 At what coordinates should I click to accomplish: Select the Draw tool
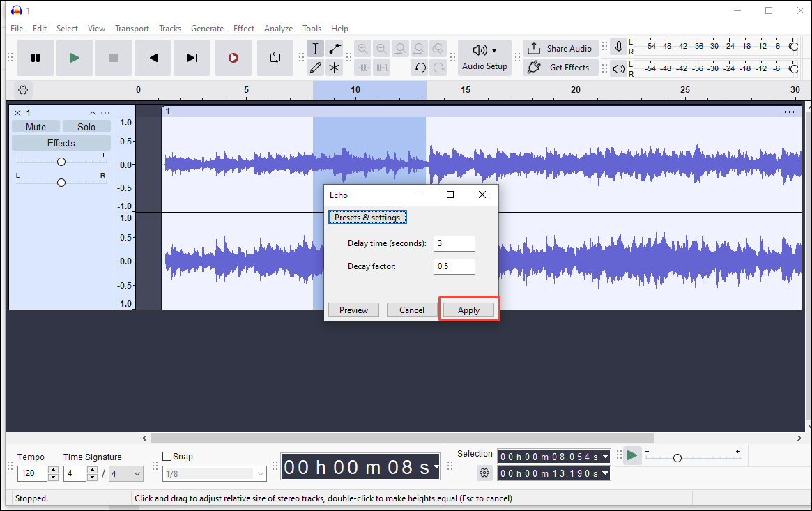tap(316, 67)
